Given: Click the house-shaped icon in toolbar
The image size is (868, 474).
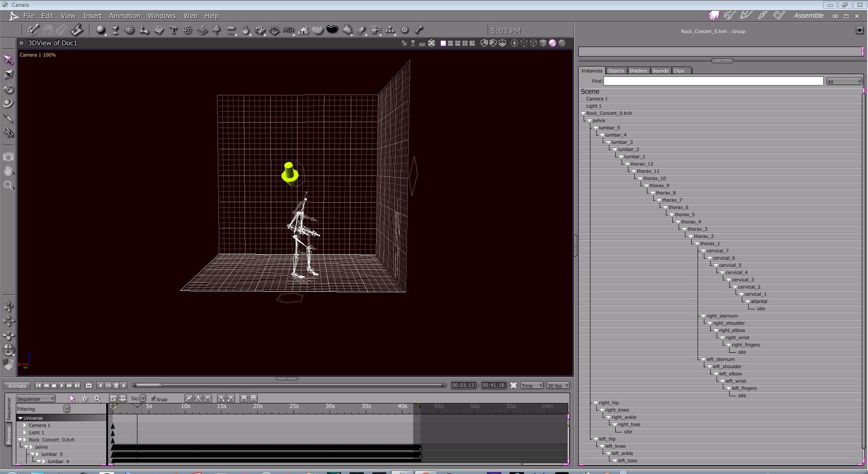Looking at the screenshot, I should (x=303, y=30).
